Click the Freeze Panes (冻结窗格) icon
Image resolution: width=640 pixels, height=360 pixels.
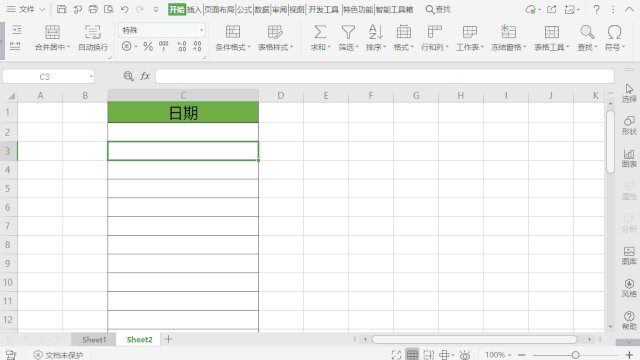[508, 32]
